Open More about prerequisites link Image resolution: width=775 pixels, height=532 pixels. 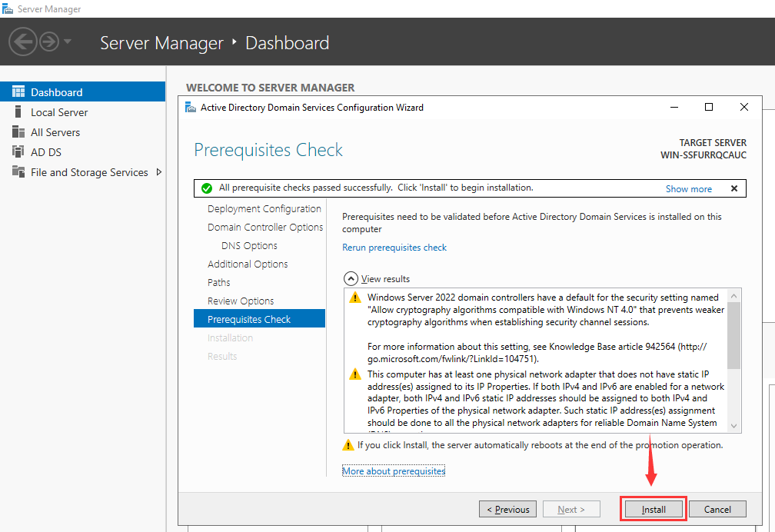click(x=394, y=470)
